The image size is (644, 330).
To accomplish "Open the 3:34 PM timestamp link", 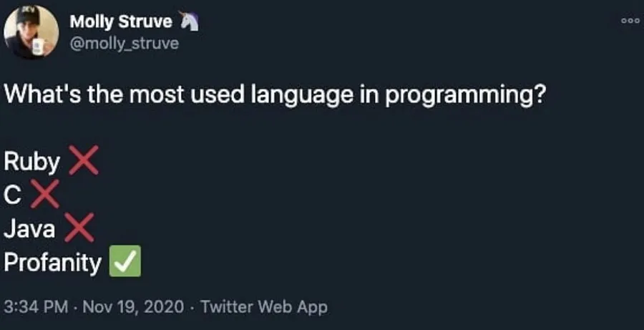I will pyautogui.click(x=34, y=307).
